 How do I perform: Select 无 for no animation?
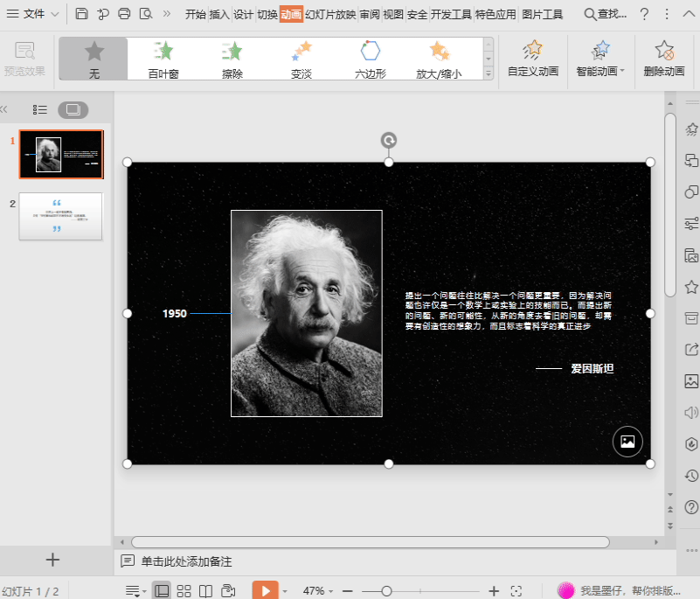coord(94,59)
